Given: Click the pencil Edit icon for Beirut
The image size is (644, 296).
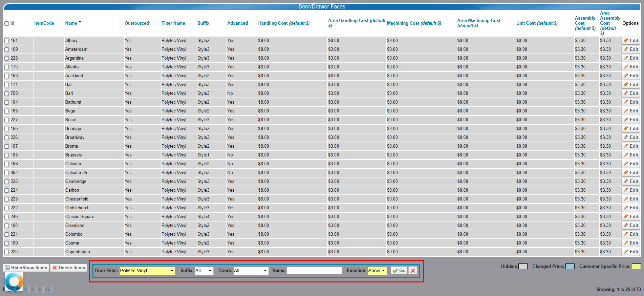Looking at the screenshot, I should coord(626,120).
